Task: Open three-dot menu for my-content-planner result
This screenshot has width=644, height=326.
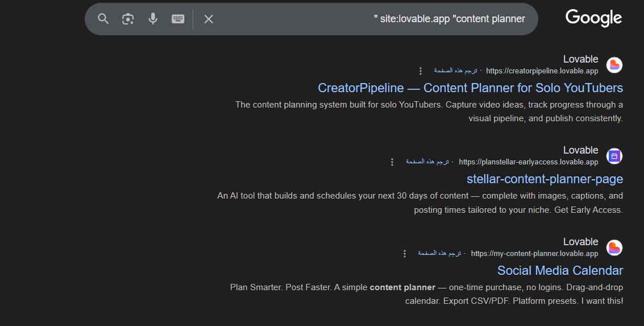Action: pyautogui.click(x=405, y=254)
